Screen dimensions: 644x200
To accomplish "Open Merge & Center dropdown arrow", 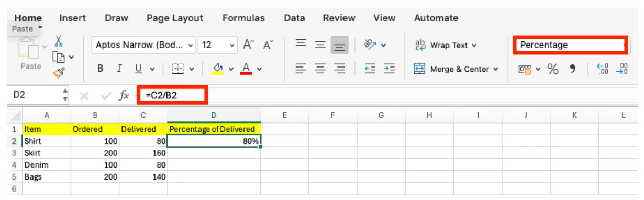I will tap(495, 69).
